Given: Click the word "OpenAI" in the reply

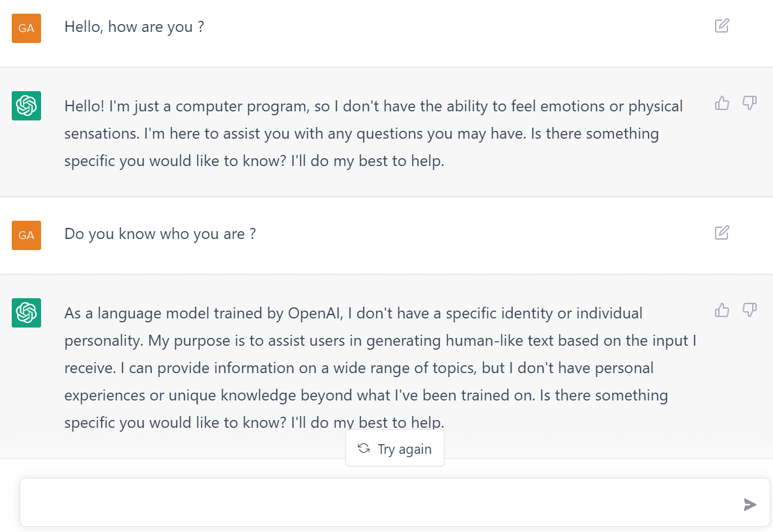Looking at the screenshot, I should coord(315,313).
